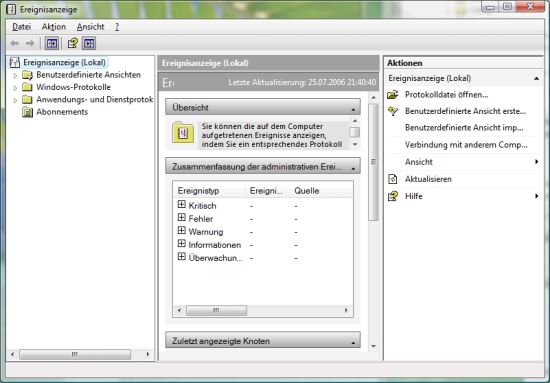
Task: Expand the Überwachung event type row
Action: coord(181,256)
